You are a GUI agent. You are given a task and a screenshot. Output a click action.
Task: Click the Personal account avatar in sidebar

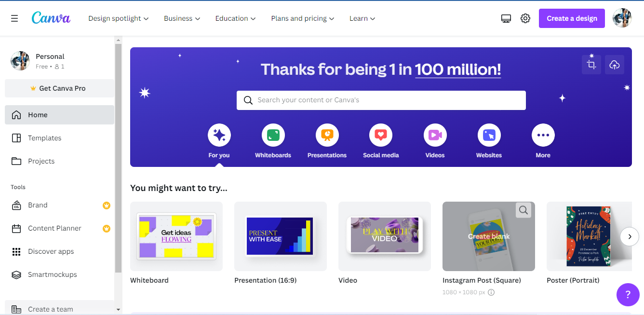(20, 61)
